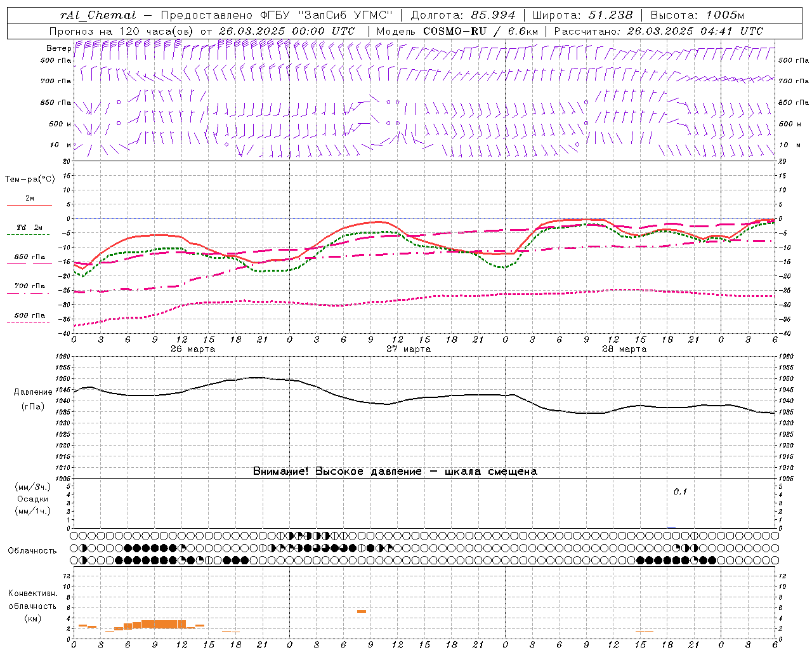
Task: Select the longitude value Долгота: 85.994
Action: (x=463, y=15)
